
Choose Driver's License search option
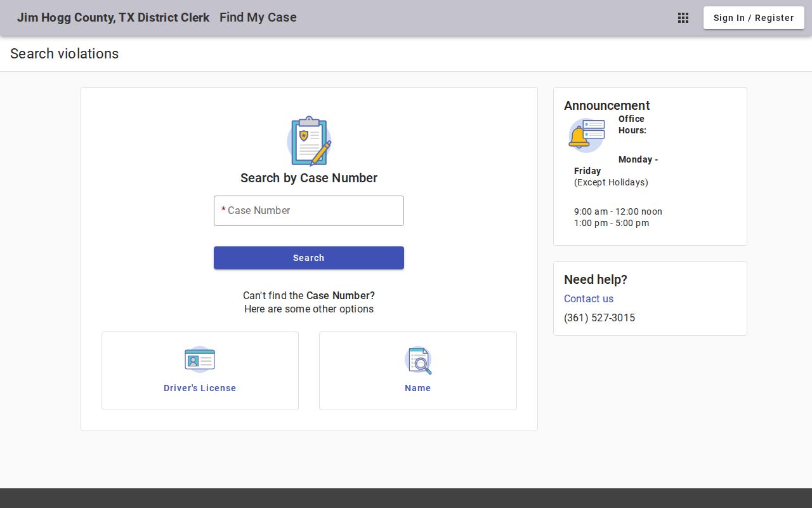coord(200,371)
